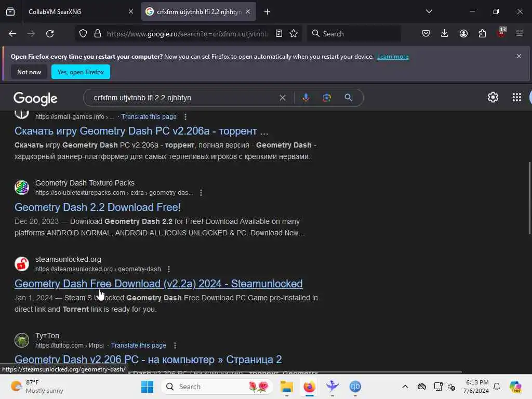Reload the current page
This screenshot has width=532, height=399.
pos(50,34)
